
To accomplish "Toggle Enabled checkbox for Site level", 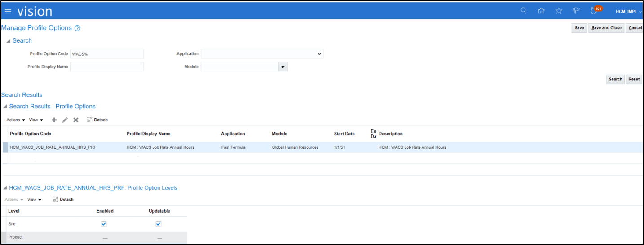I will click(104, 224).
